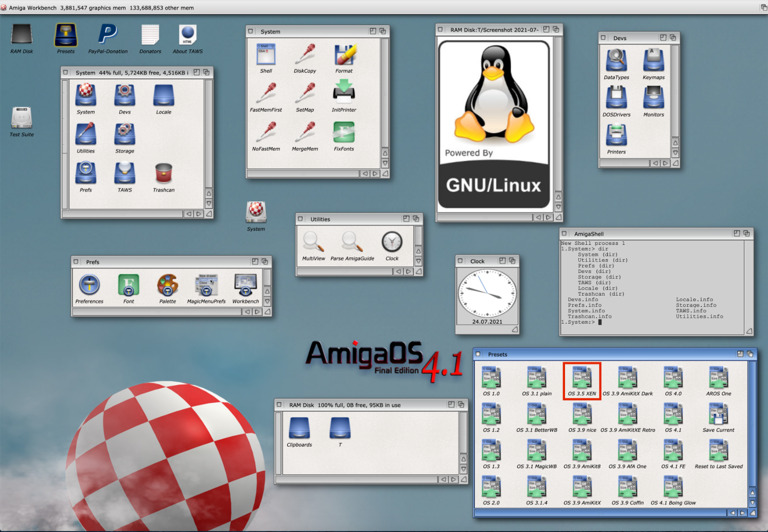Click the analog clock face
Screen dimensions: 768x532
click(487, 293)
